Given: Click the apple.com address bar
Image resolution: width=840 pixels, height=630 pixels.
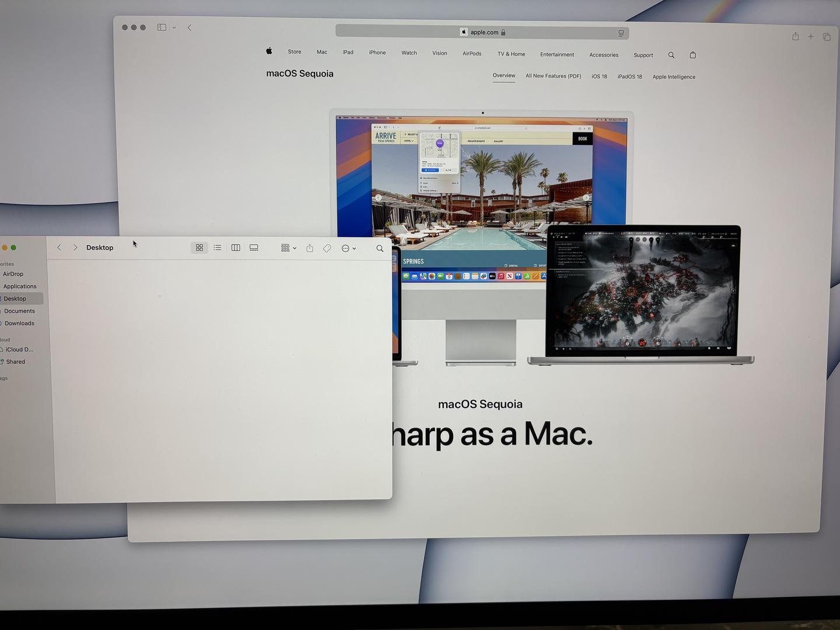Looking at the screenshot, I should 482,32.
